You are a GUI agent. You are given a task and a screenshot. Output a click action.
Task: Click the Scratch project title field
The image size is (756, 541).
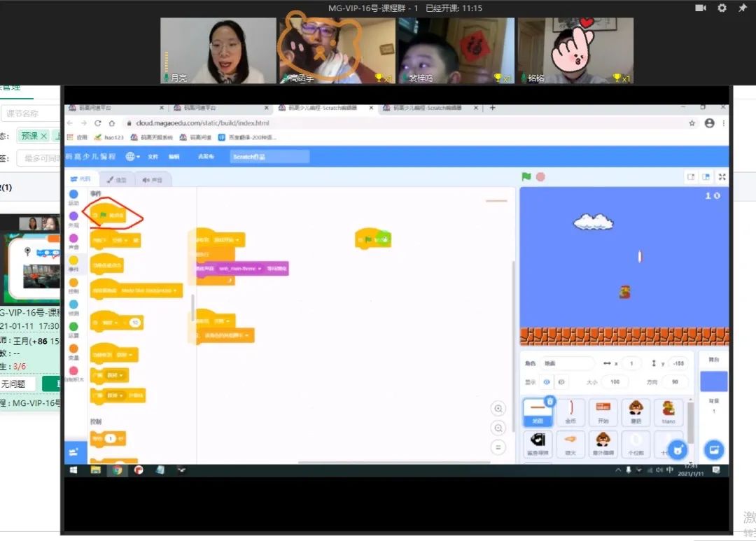pos(269,157)
